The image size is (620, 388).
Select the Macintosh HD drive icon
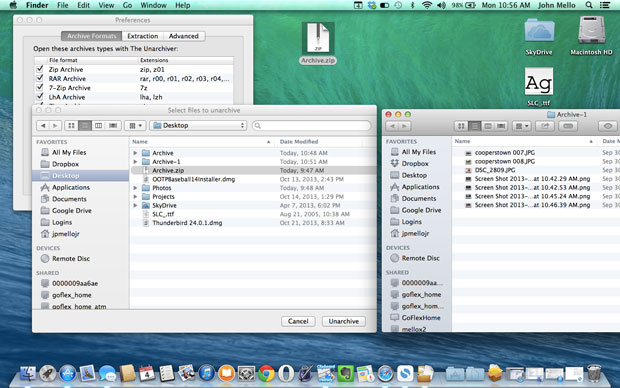[x=591, y=36]
